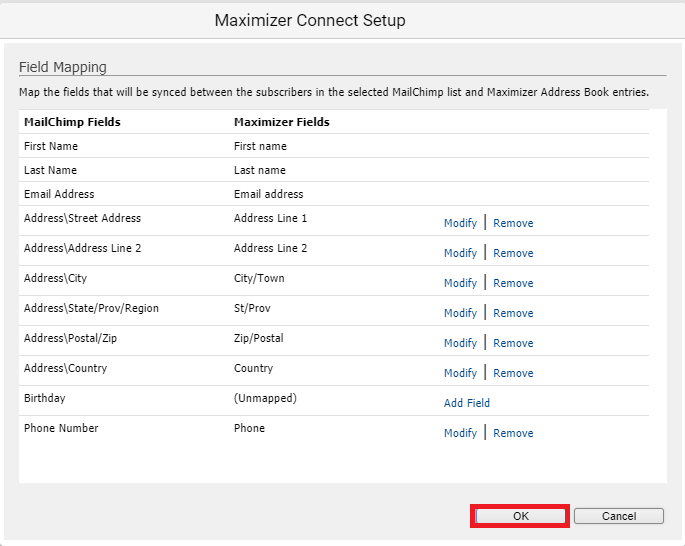685x546 pixels.
Task: Select the 'Zip/Postal' Maximizer field text
Action: (259, 338)
